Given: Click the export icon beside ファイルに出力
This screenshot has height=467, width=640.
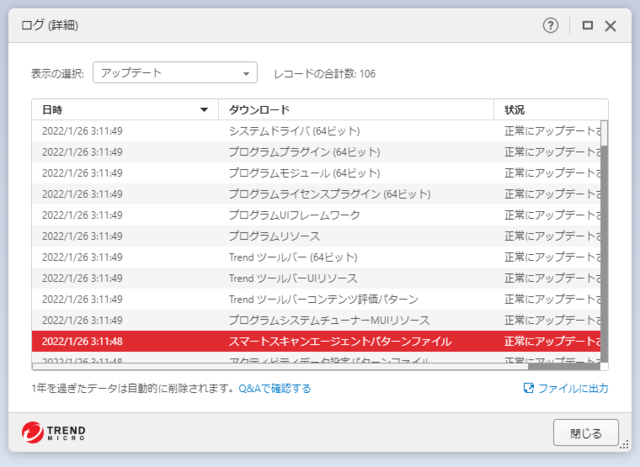Looking at the screenshot, I should click(x=529, y=388).
